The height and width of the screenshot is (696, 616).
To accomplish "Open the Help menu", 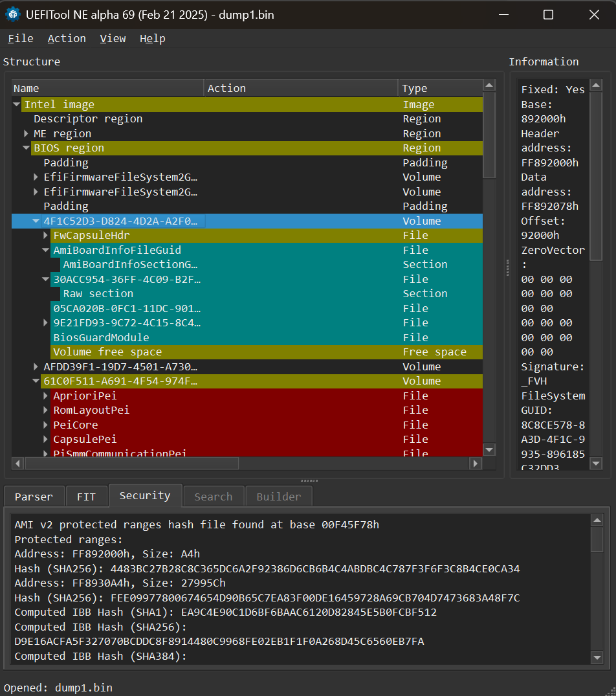I will (152, 39).
